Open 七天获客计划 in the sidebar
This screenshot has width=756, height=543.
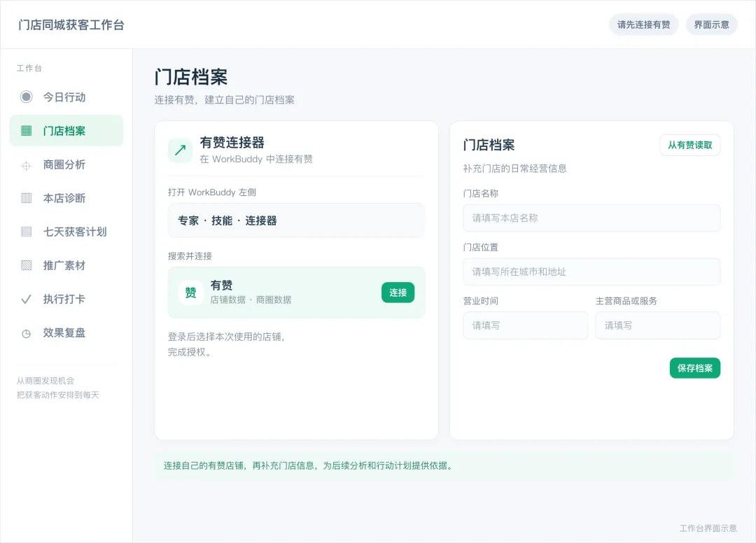coord(66,232)
